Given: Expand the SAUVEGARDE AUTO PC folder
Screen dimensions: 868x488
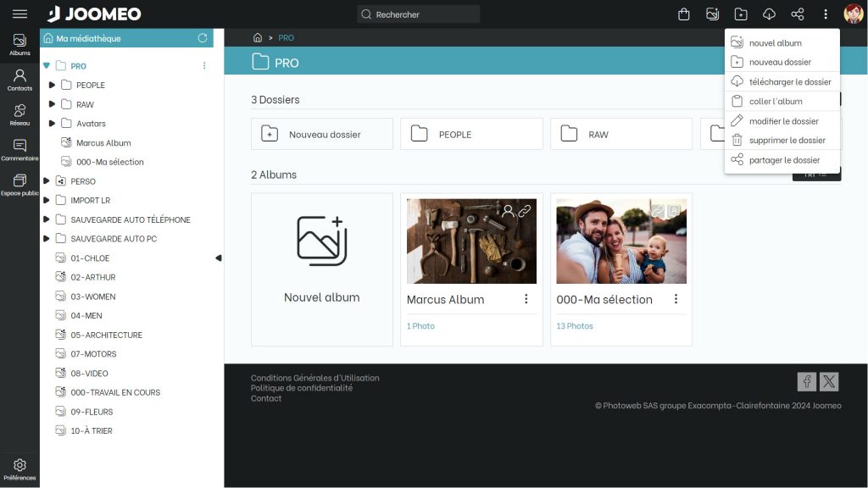Looking at the screenshot, I should [46, 239].
